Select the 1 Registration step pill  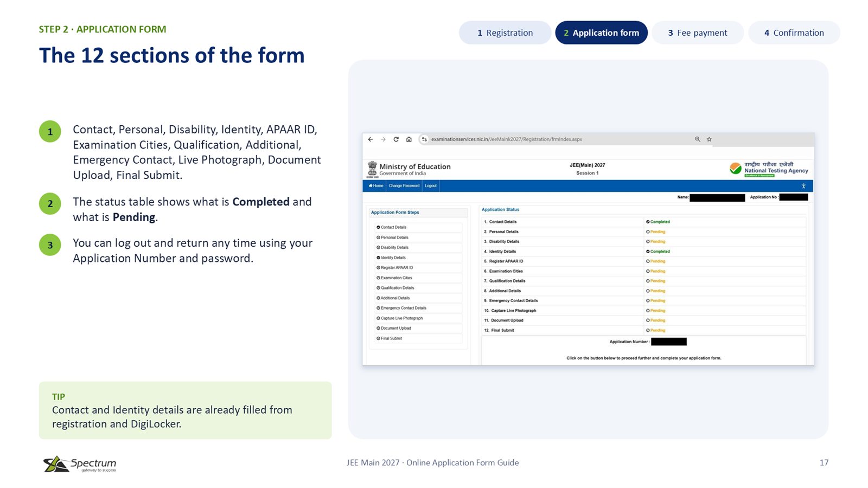point(505,33)
